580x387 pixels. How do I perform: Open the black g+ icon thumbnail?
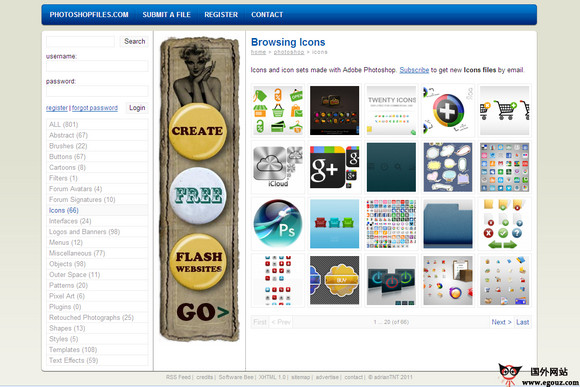pyautogui.click(x=334, y=167)
